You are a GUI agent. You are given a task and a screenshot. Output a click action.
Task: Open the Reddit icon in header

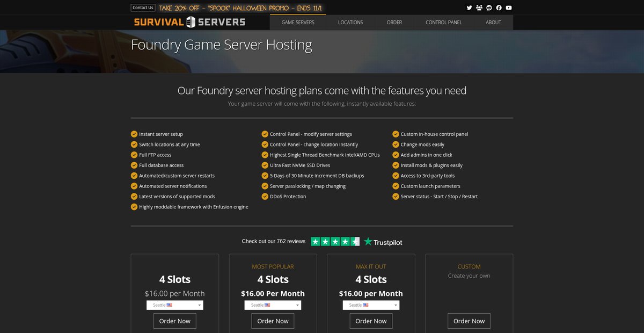pyautogui.click(x=489, y=8)
